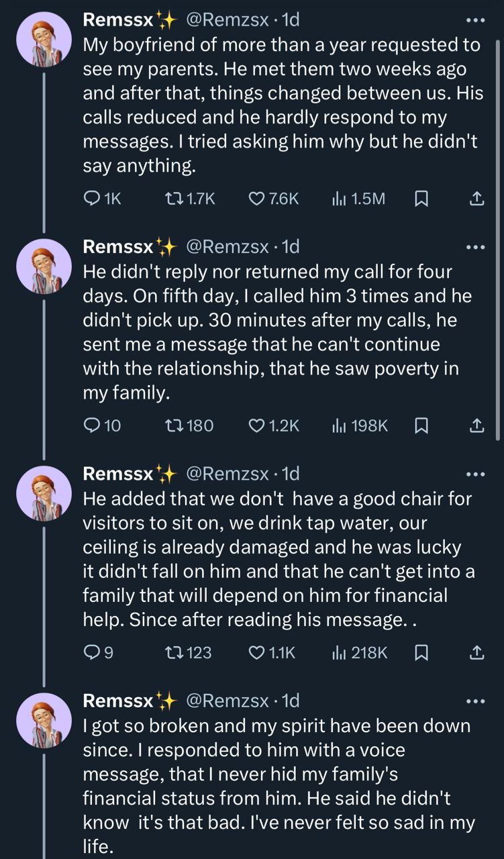Image resolution: width=504 pixels, height=859 pixels.
Task: Open share options on the first tweet
Action: pos(476,199)
